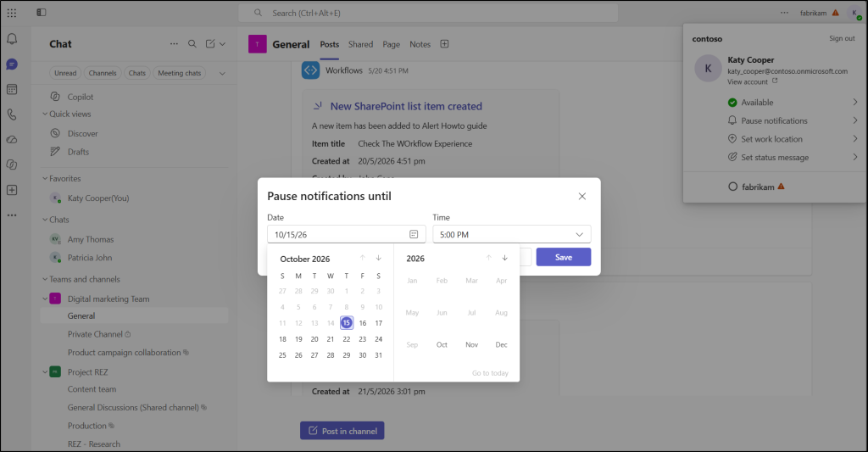Screen dimensions: 868x452
Task: Select fabrikam account radio button
Action: pyautogui.click(x=733, y=187)
